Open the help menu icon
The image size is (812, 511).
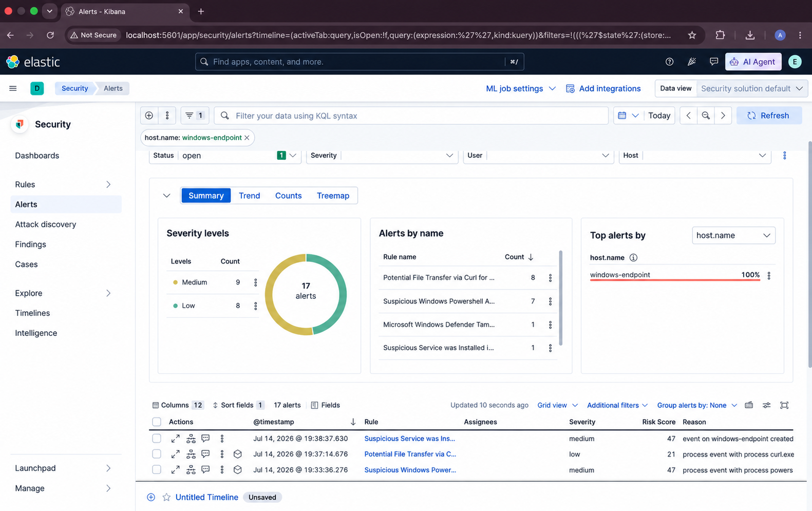[669, 62]
